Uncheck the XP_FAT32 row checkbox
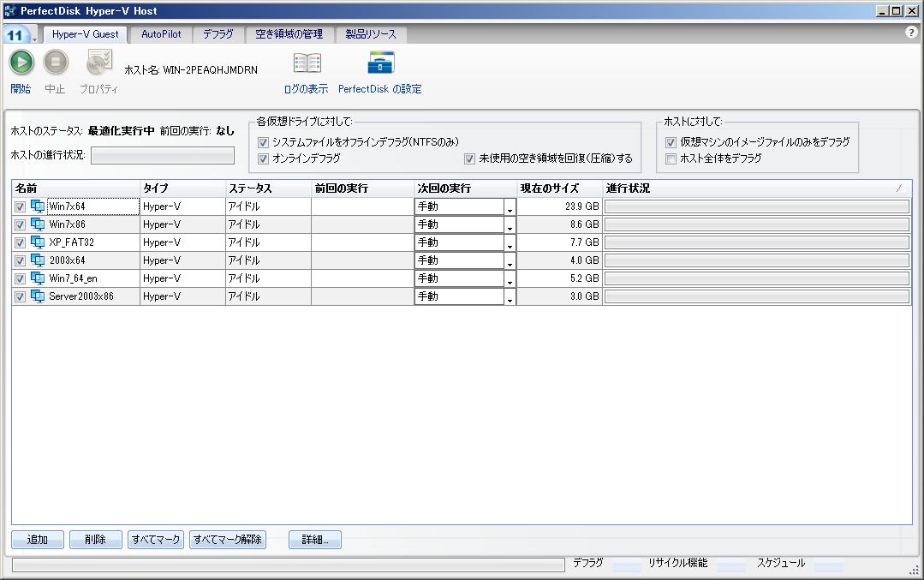 click(20, 242)
